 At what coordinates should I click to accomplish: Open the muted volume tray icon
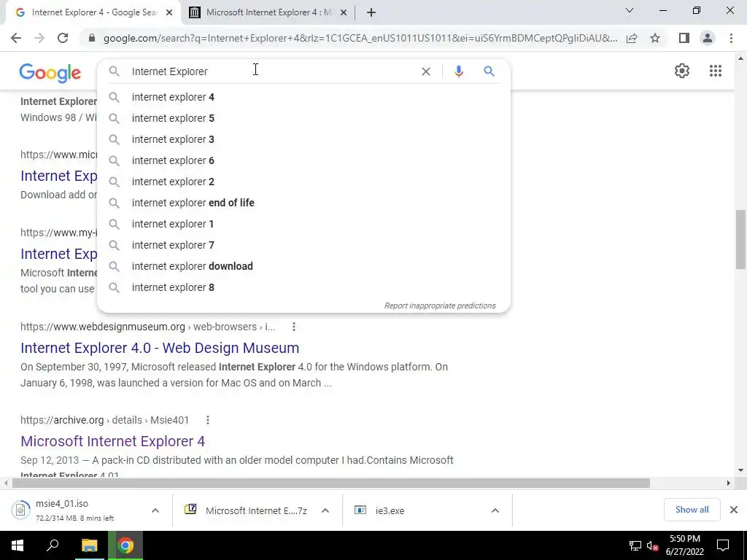pyautogui.click(x=653, y=545)
